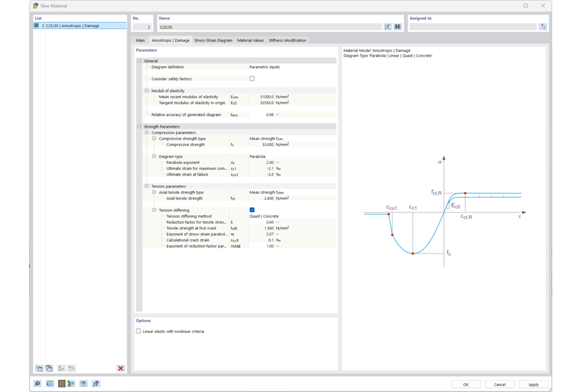This screenshot has height=392, width=582.
Task: Collapse the Moduli of elasticity group
Action: (147, 91)
